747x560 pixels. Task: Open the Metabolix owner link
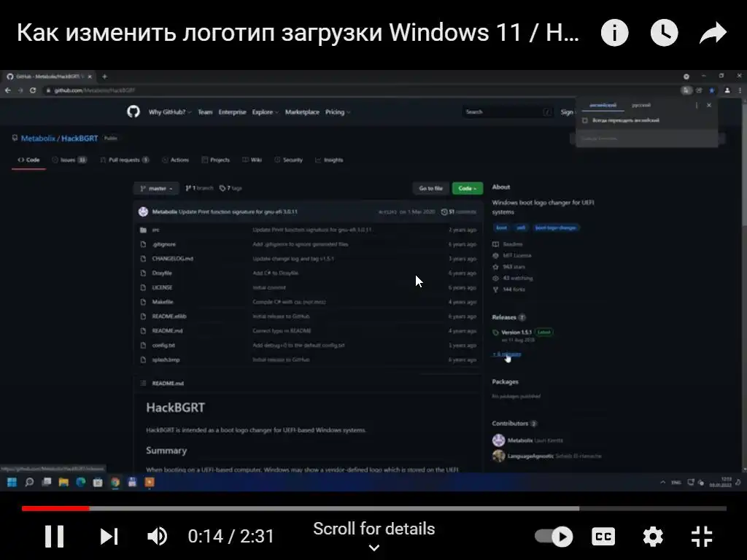[38, 139]
